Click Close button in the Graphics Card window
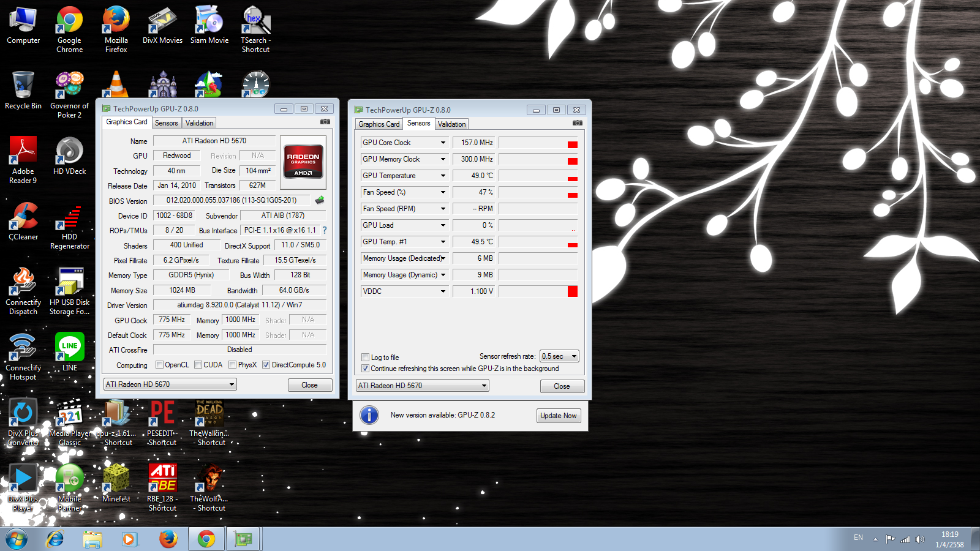Viewport: 980px width, 551px height. tap(310, 385)
